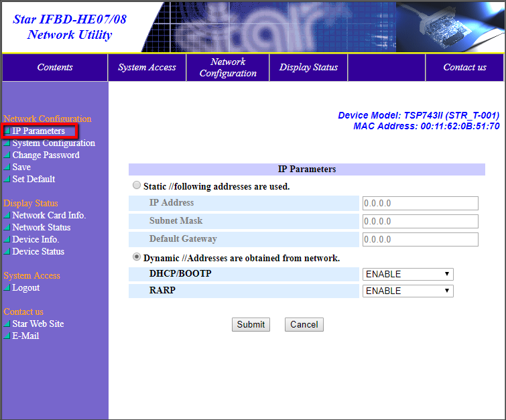Click the triangle bullet beside Set Default
The height and width of the screenshot is (420, 506).
[7, 179]
